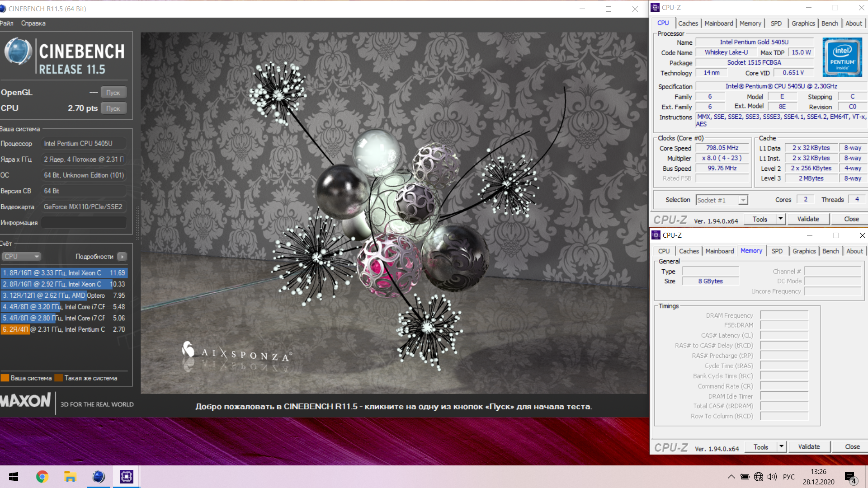Run the OpenGL test with Пуск
Viewport: 868px width, 488px height.
[x=113, y=93]
